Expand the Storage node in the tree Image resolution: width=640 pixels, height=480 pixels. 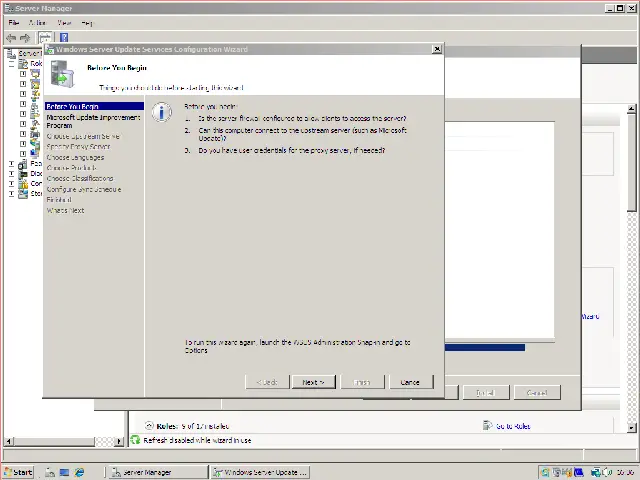tap(12, 194)
